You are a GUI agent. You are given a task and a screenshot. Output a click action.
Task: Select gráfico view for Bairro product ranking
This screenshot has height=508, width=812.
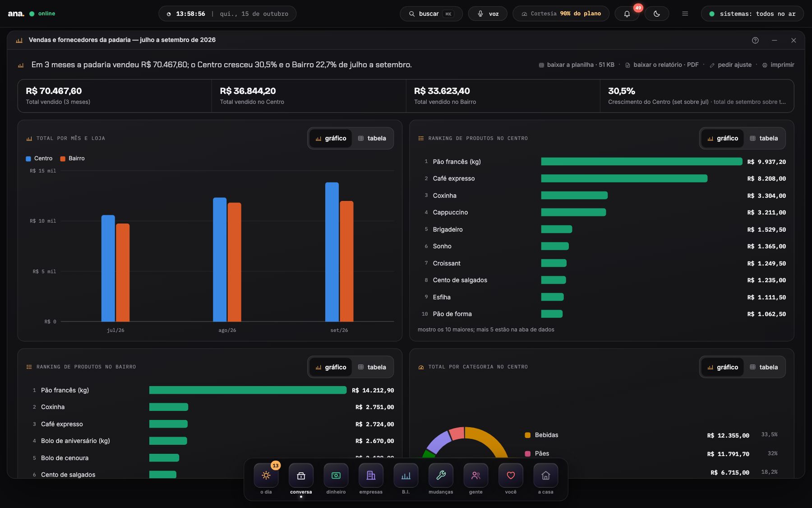coord(331,367)
